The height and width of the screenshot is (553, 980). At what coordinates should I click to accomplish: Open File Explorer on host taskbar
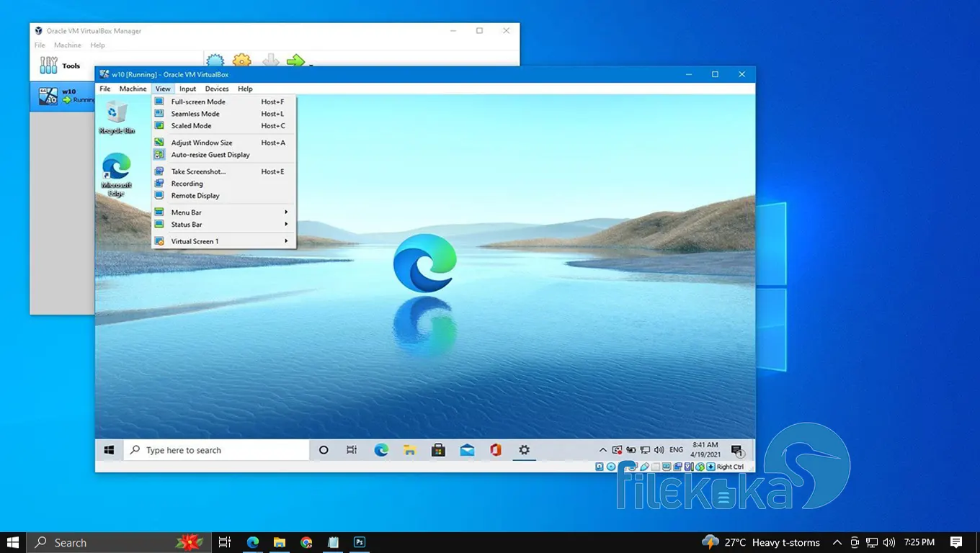point(280,542)
